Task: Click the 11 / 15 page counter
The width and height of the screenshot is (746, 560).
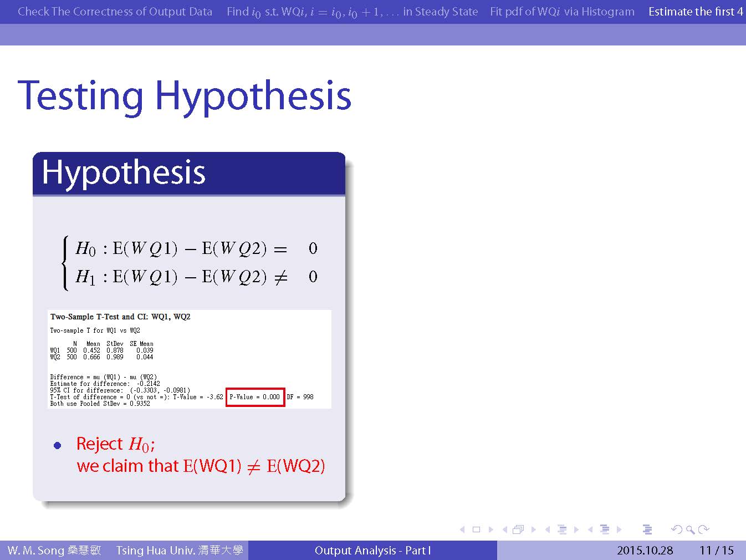Action: pyautogui.click(x=716, y=550)
